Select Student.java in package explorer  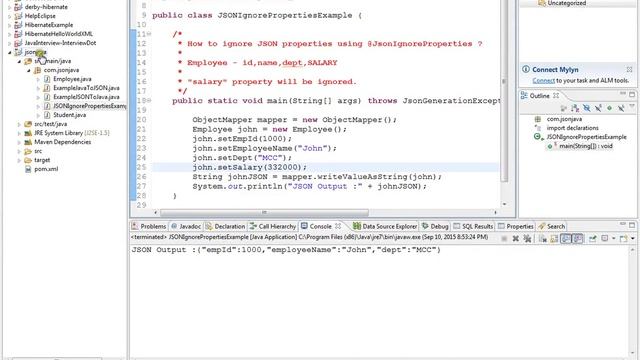pyautogui.click(x=69, y=115)
